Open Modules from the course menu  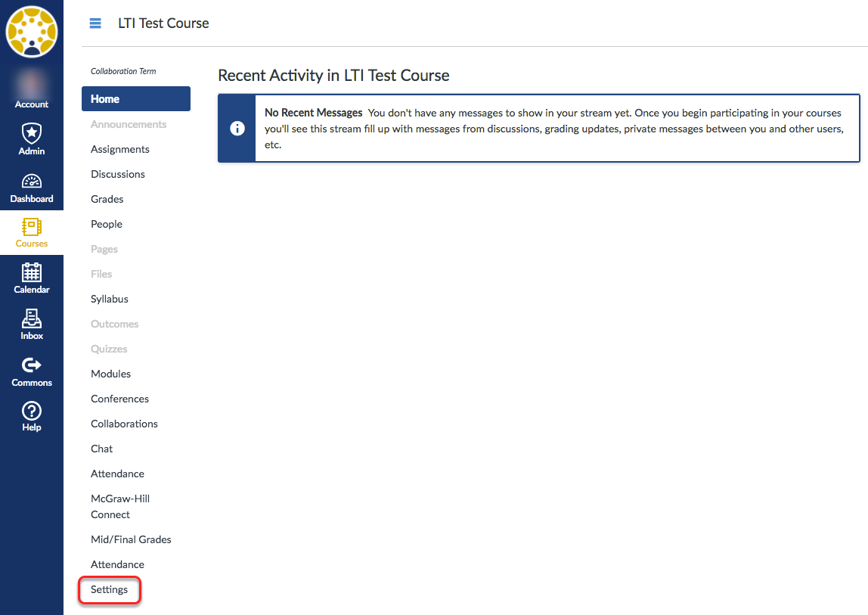point(111,374)
